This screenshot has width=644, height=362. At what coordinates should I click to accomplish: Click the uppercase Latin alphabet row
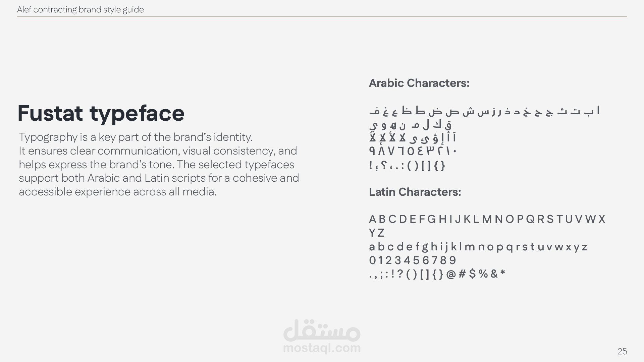pyautogui.click(x=487, y=219)
